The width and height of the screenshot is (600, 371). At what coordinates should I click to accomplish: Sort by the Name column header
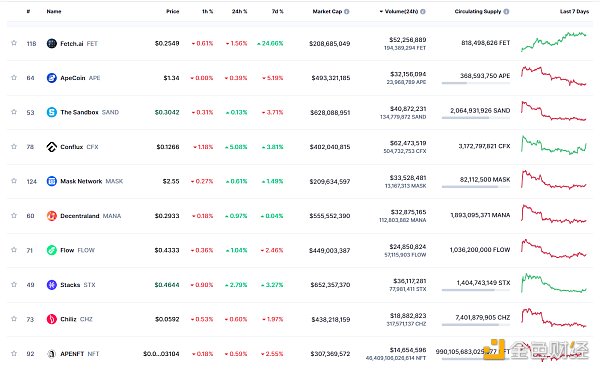(x=54, y=11)
